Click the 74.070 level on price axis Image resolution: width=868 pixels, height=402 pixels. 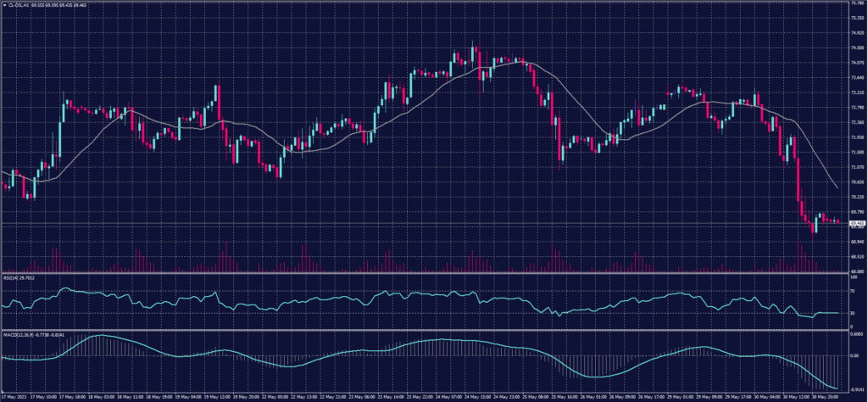[x=855, y=63]
